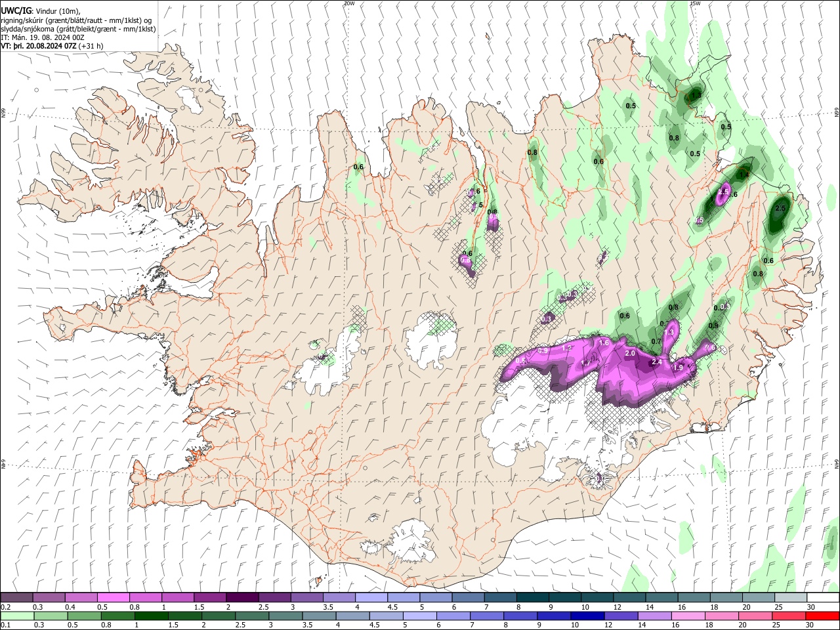Pick bottom-row bright red swatch after 30
The width and height of the screenshot is (840, 630).
pyautogui.click(x=822, y=616)
